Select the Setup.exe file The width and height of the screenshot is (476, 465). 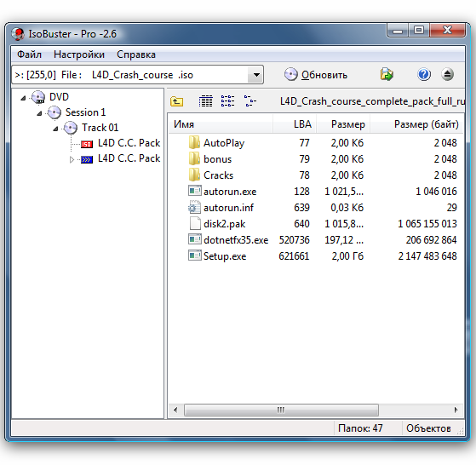[x=225, y=256]
